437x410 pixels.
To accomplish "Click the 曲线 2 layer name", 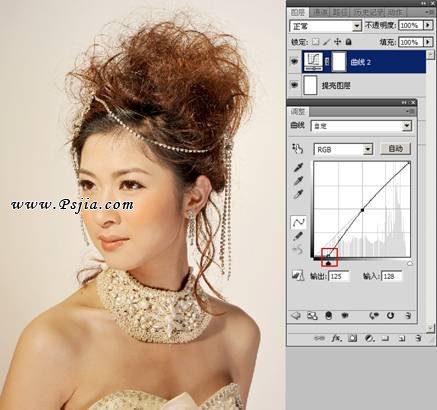I will tap(361, 62).
